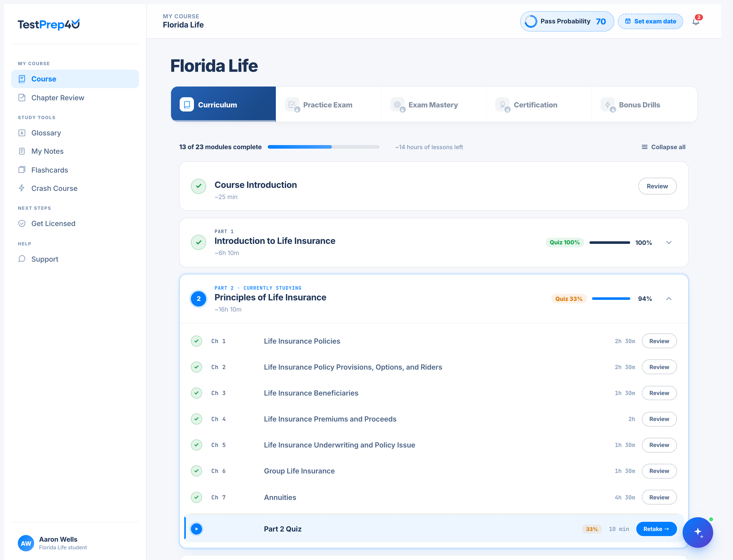Open Chapter Review from sidebar
This screenshot has width=733, height=560.
tap(75, 98)
